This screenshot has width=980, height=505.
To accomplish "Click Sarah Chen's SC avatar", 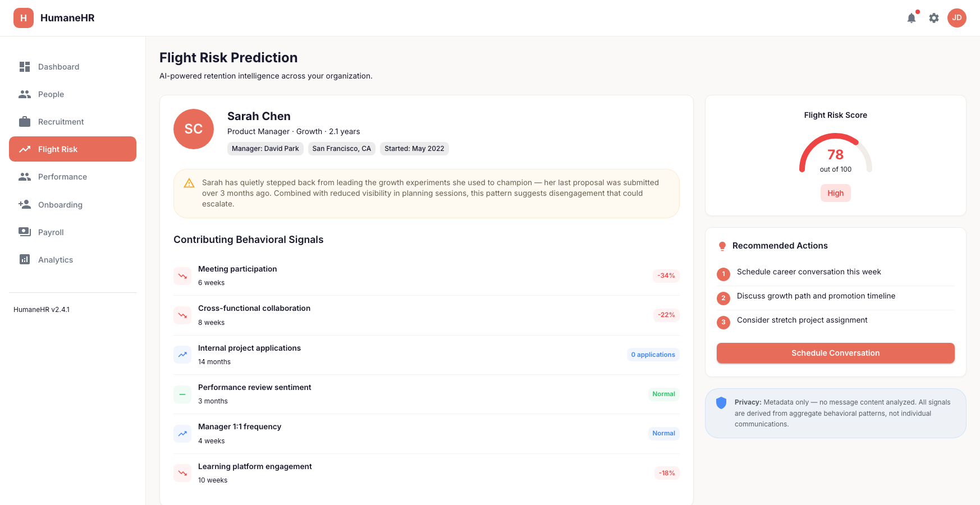I will point(194,129).
